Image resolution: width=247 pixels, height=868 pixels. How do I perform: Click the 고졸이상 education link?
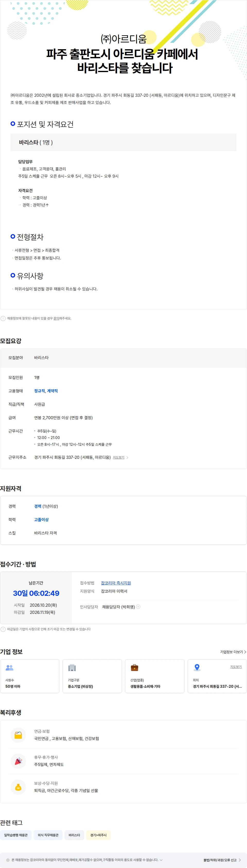[x=41, y=520]
